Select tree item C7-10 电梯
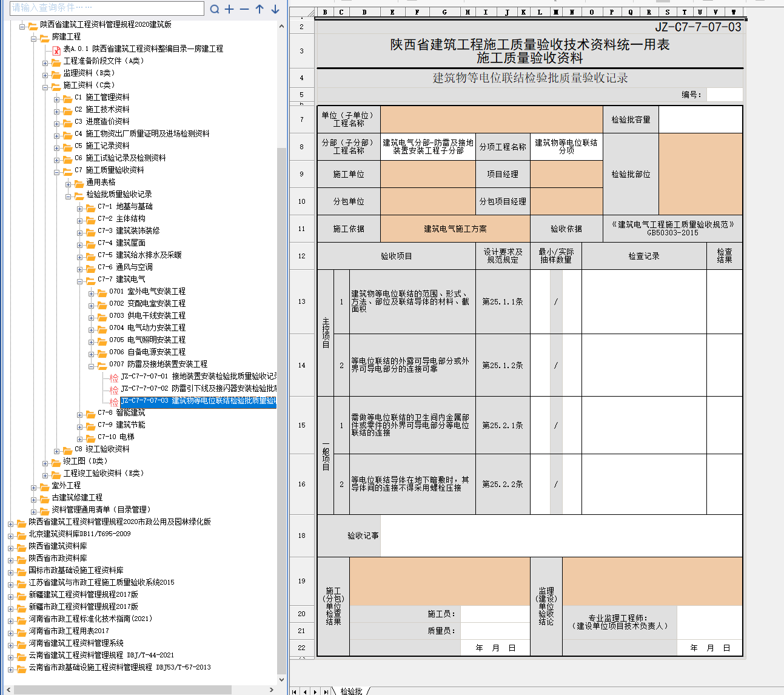The width and height of the screenshot is (784, 695). tap(116, 437)
